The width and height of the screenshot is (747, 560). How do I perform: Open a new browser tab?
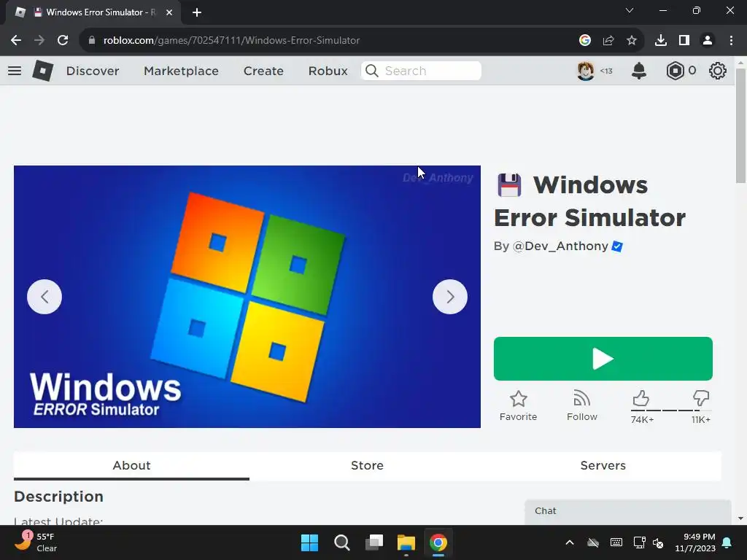pos(197,12)
